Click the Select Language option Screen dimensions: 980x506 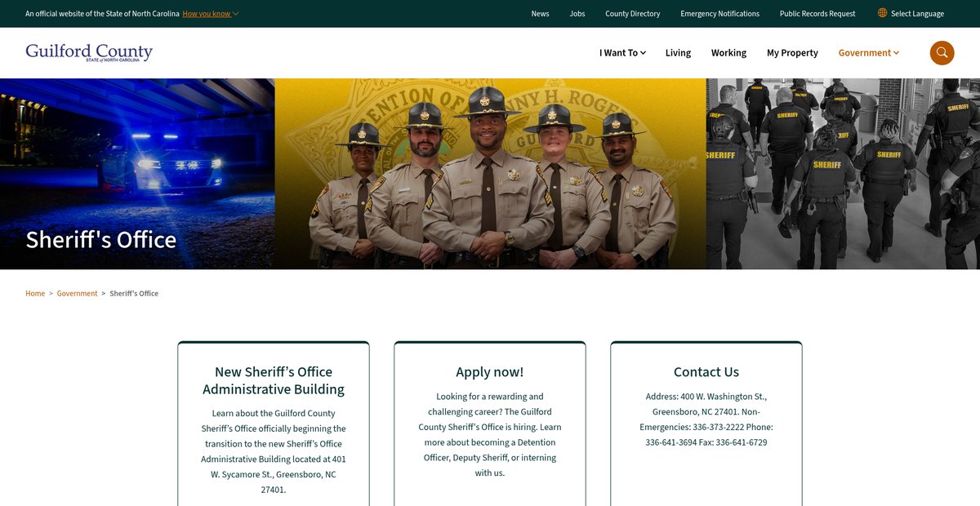coord(917,14)
